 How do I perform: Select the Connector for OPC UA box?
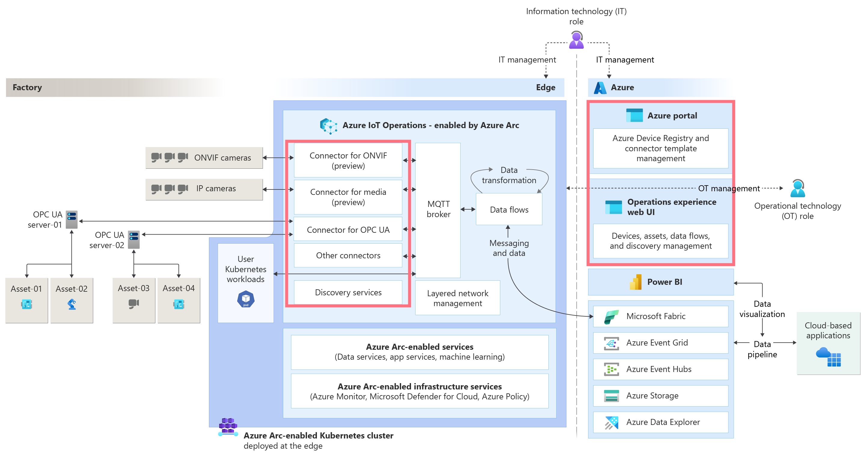348,229
